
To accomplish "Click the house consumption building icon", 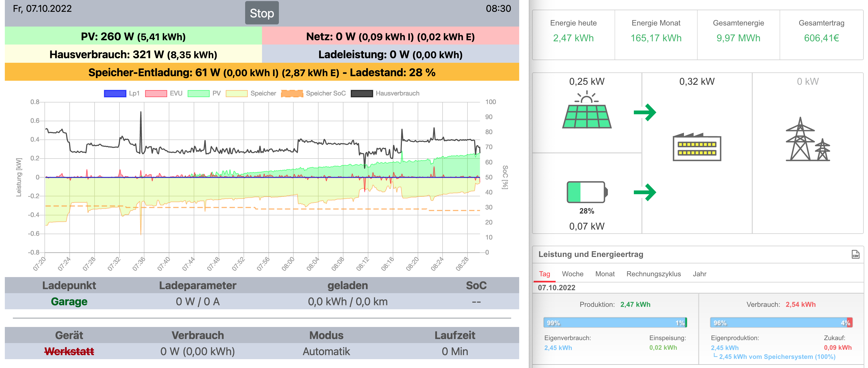I will tap(697, 148).
